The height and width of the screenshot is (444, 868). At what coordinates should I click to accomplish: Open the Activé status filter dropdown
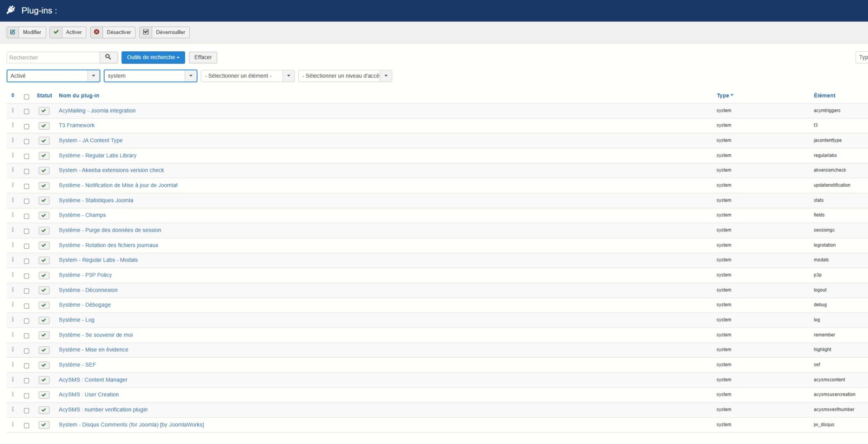pos(53,76)
